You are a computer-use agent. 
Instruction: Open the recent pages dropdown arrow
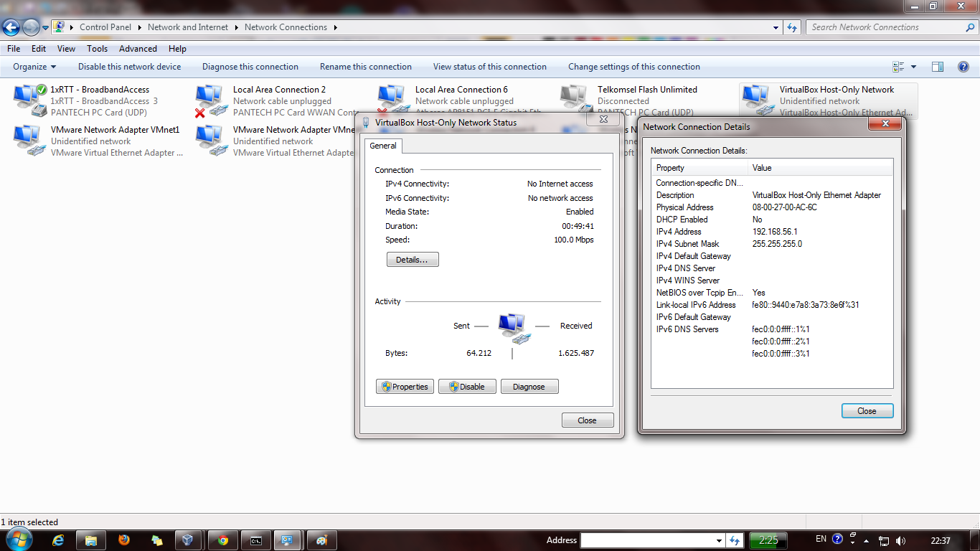[x=45, y=28]
